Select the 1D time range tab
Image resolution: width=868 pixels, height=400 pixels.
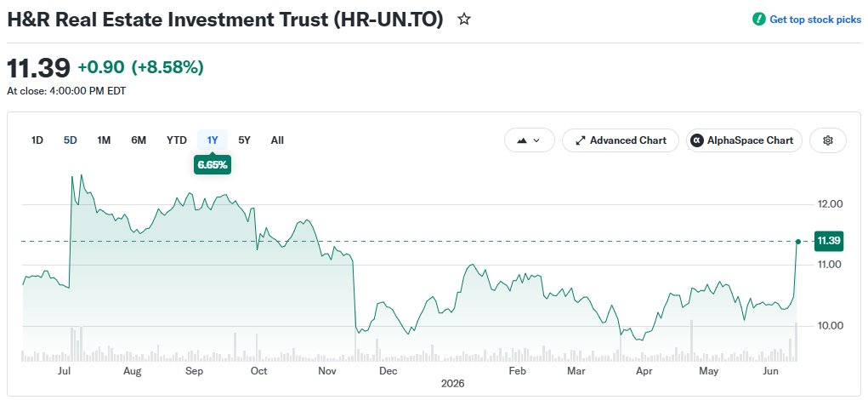[x=37, y=140]
